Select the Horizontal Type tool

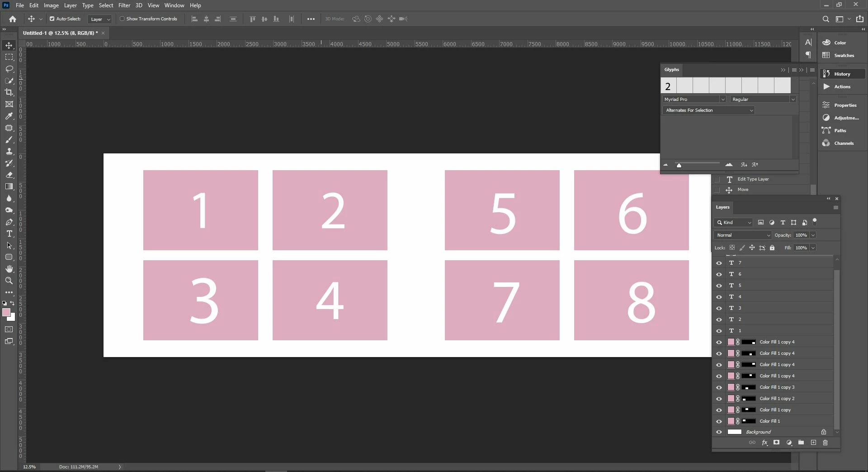(9, 234)
